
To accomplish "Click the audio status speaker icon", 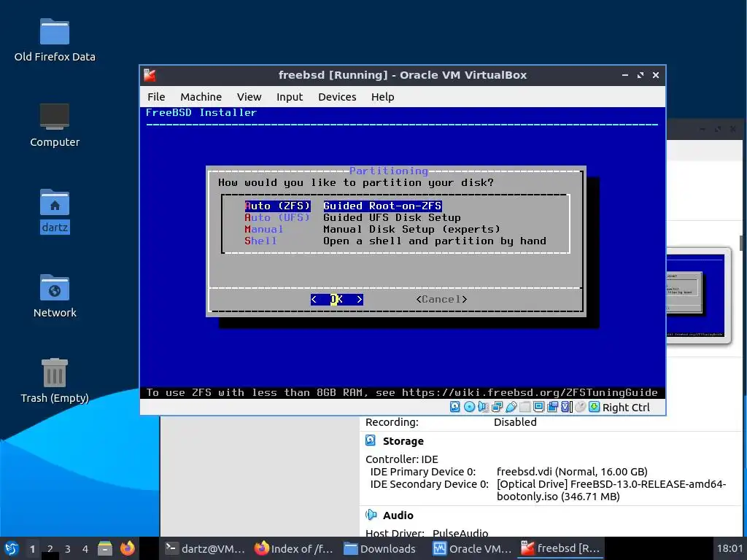I will pyautogui.click(x=483, y=407).
